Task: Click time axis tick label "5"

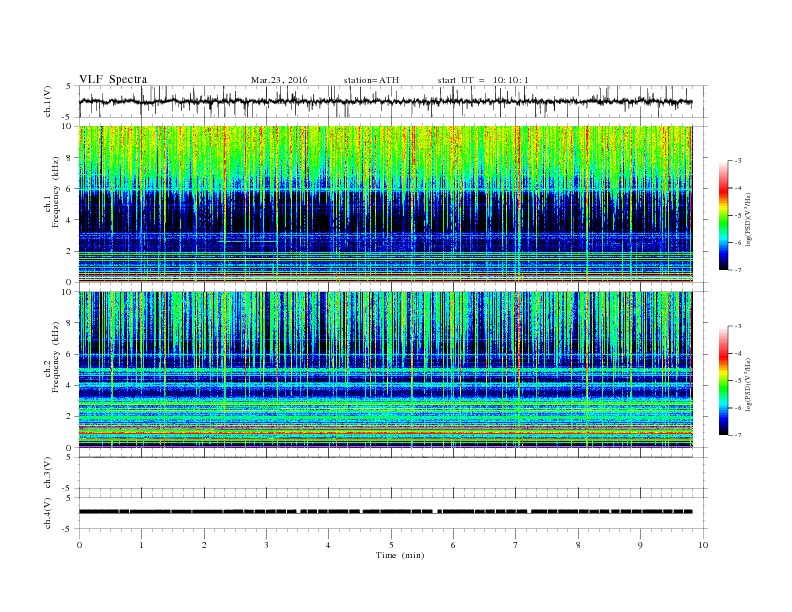Action: click(x=391, y=545)
